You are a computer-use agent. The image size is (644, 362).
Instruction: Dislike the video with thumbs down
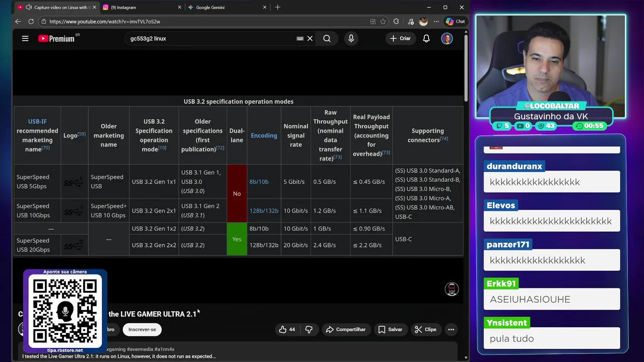pos(309,329)
